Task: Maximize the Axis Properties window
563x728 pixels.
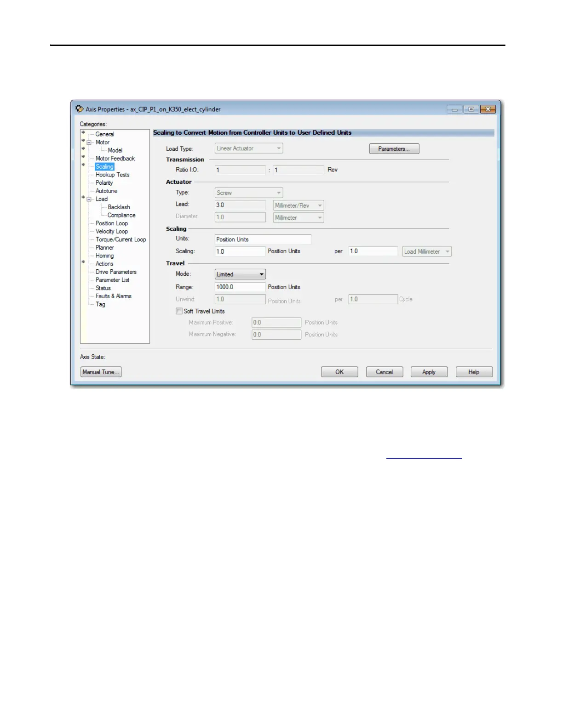Action: tap(471, 109)
